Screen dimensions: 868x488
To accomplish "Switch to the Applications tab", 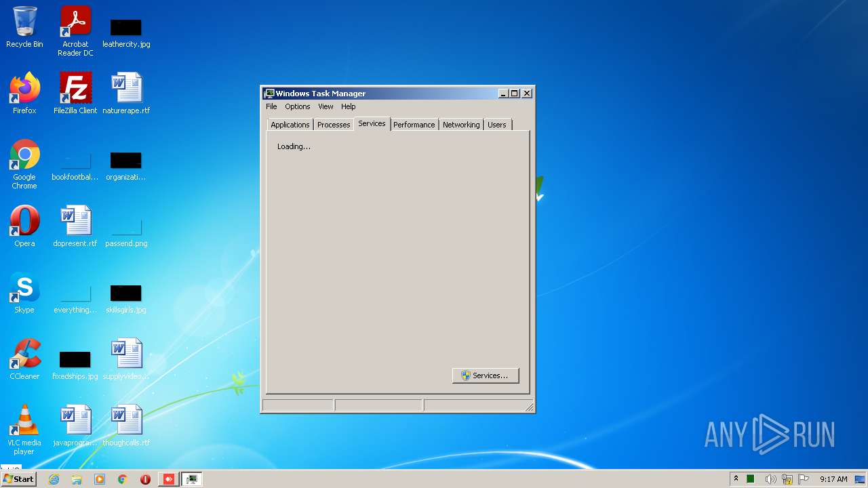I will [x=290, y=125].
